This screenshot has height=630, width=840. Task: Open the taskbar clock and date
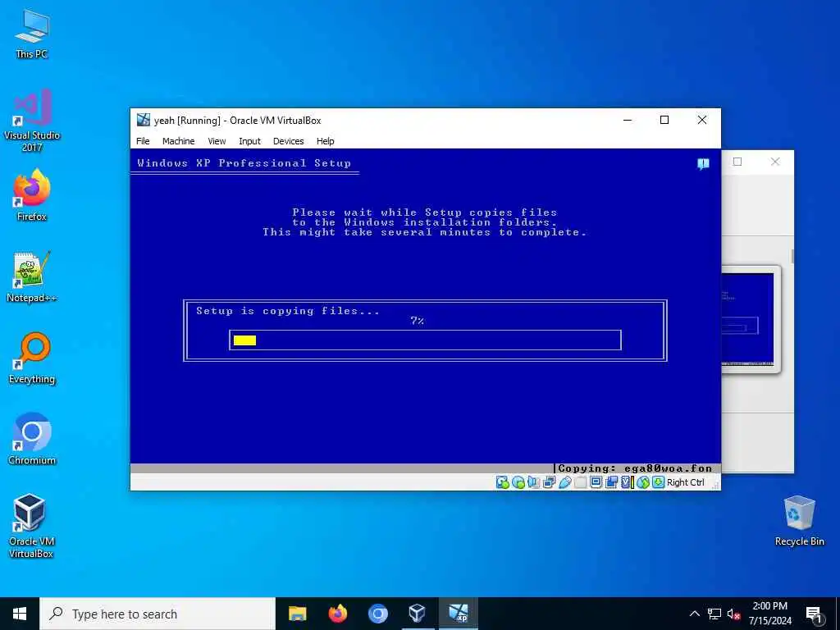point(769,614)
